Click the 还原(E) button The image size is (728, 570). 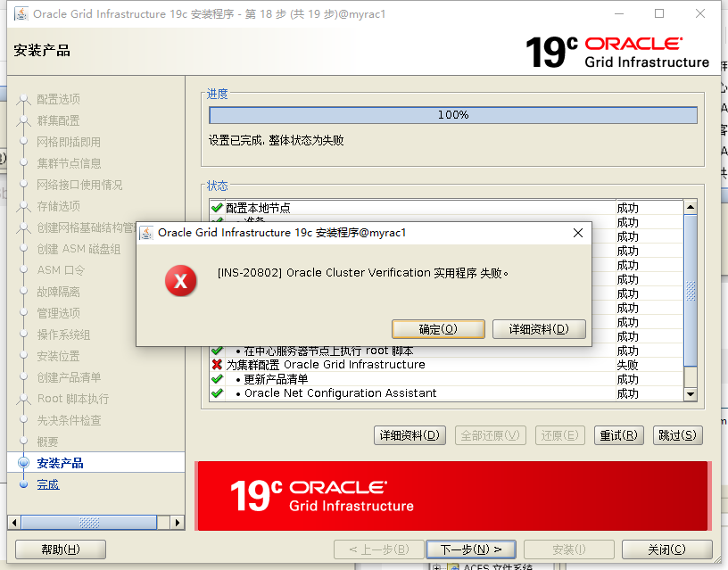click(559, 435)
